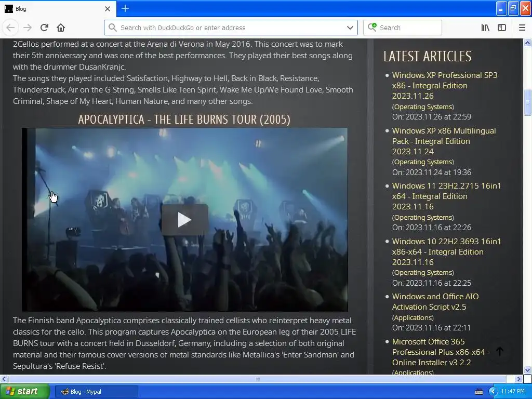This screenshot has width=532, height=399.
Task: Open Operating Systems category under Windows XP SP3
Action: tap(423, 107)
